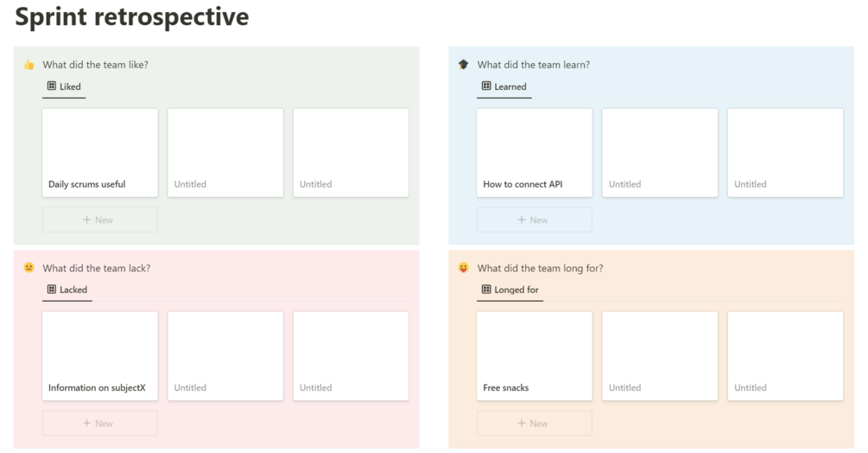Click the sad face emoji icon
Screen dimensions: 868x453
[29, 268]
